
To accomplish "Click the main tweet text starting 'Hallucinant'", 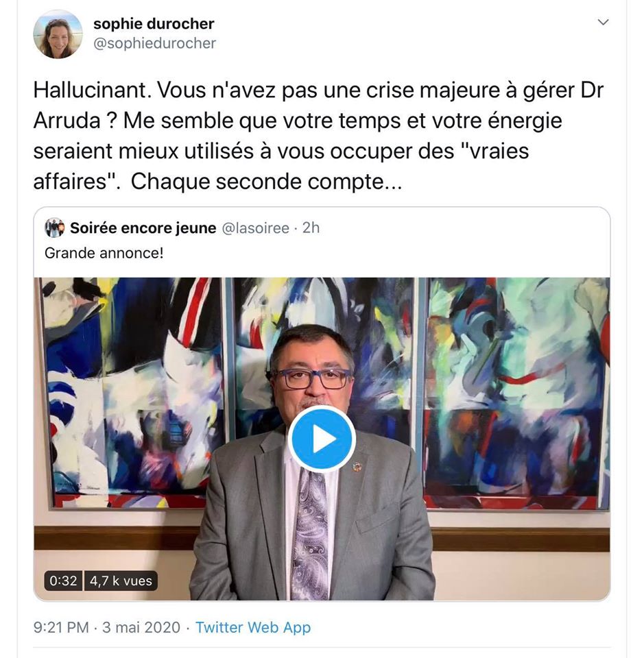I will click(x=318, y=136).
